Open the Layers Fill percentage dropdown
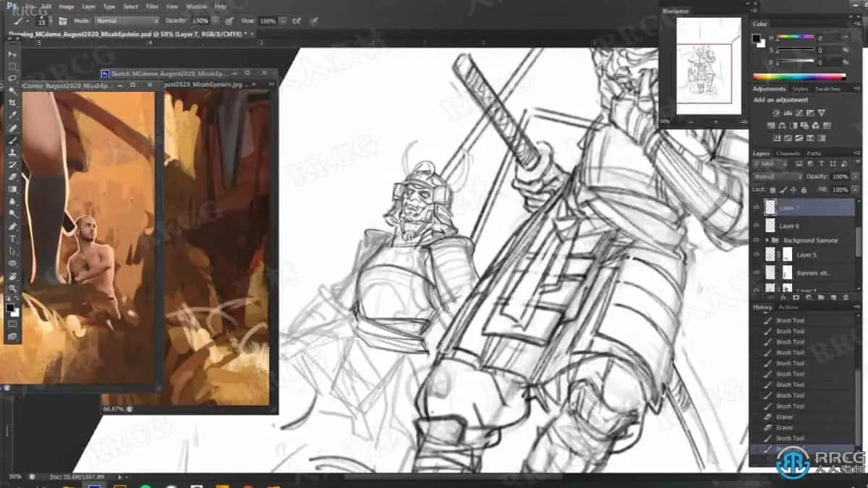The width and height of the screenshot is (868, 488). click(x=854, y=189)
